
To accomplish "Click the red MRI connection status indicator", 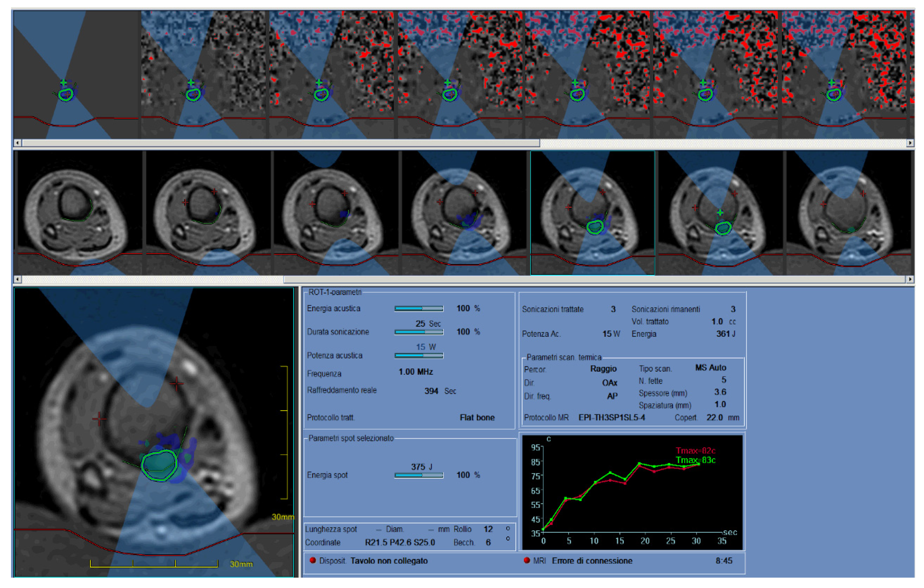I will [527, 560].
